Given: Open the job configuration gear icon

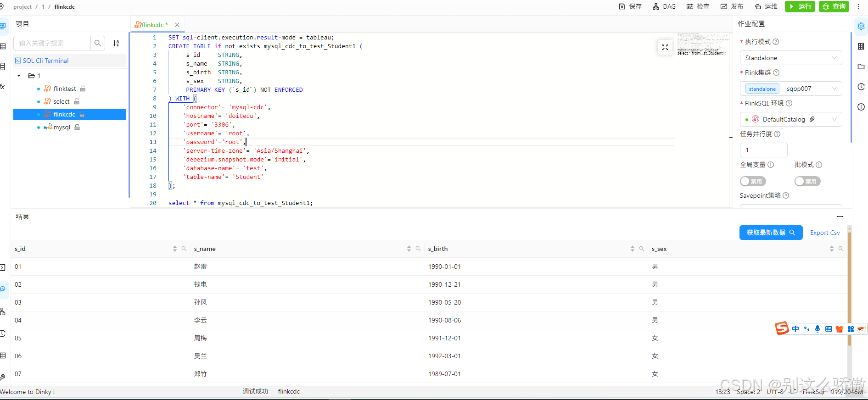Looking at the screenshot, I should [861, 26].
